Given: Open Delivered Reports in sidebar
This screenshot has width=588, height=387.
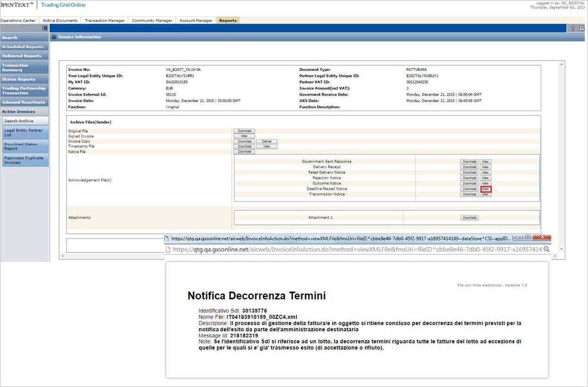Looking at the screenshot, I should [x=24, y=56].
